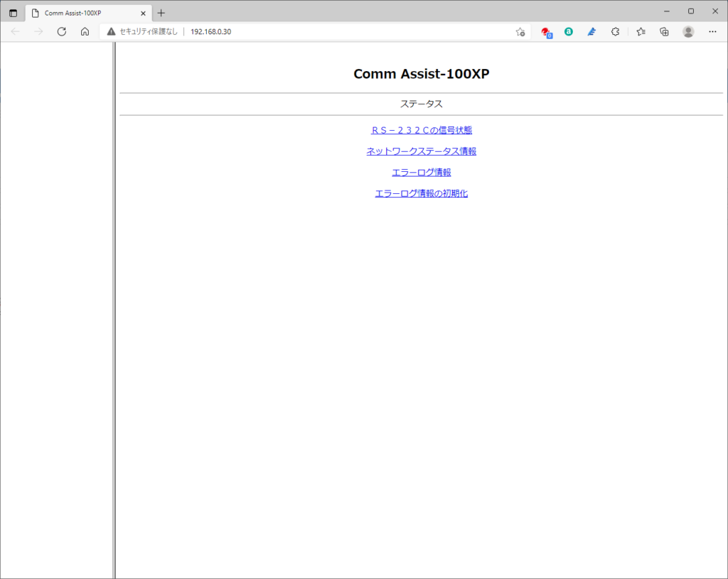The height and width of the screenshot is (579, 728).
Task: Open Settings and more menu
Action: [712, 31]
